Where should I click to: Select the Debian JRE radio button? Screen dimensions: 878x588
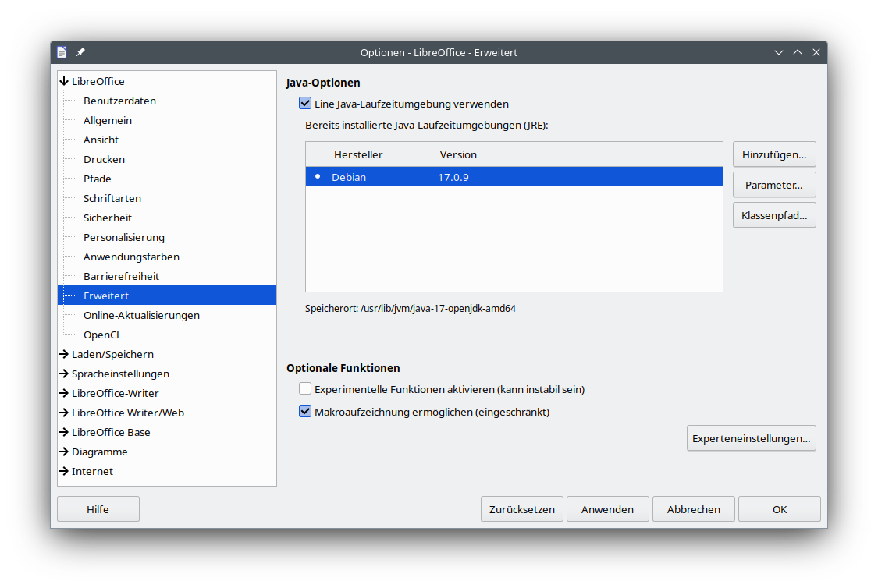(x=318, y=177)
